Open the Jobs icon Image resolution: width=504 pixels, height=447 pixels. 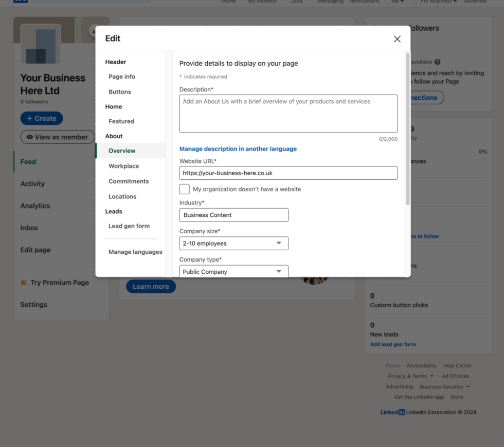(296, 1)
